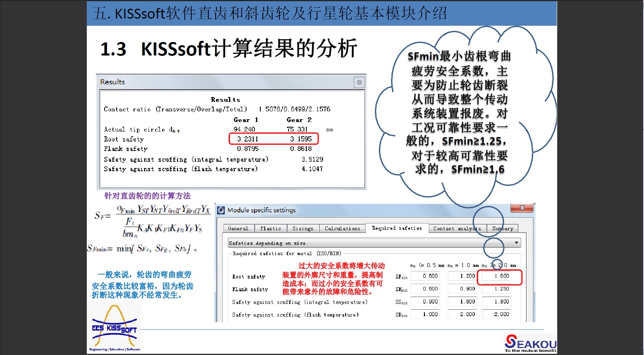Click the SFmin field for mn <= 0.5 mm

click(x=425, y=276)
